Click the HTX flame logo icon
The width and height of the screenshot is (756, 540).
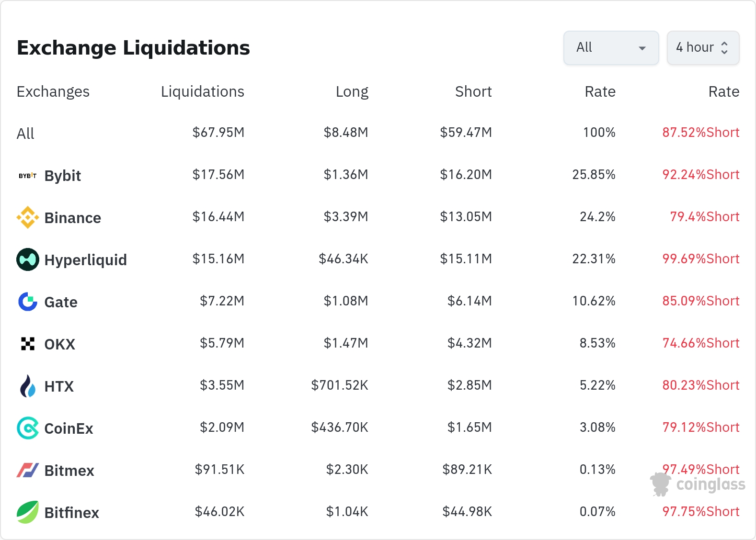(27, 386)
